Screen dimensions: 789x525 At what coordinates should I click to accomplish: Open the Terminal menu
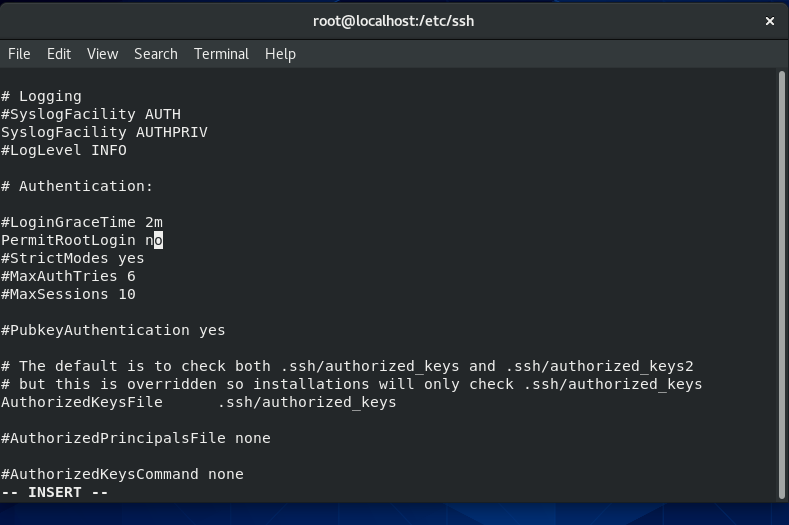coord(221,54)
